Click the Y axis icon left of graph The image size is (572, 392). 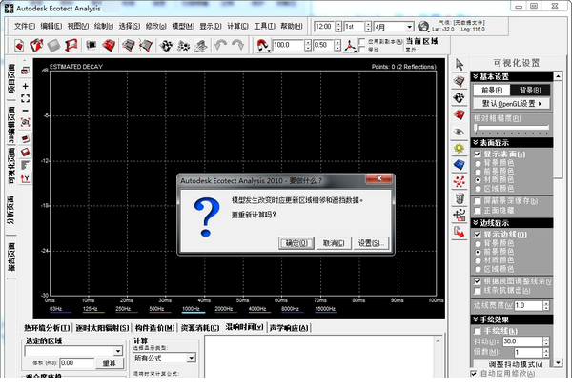click(x=25, y=178)
